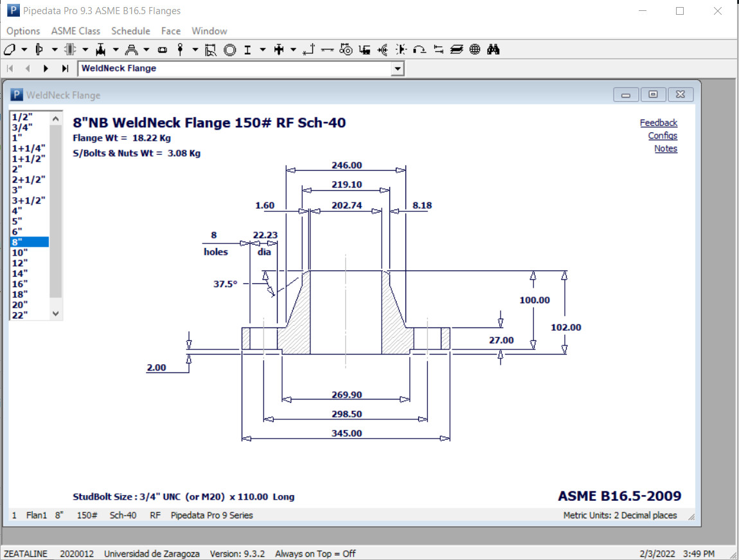Expand the dropdown arrow beside valve icon
The image size is (739, 560).
(x=116, y=49)
